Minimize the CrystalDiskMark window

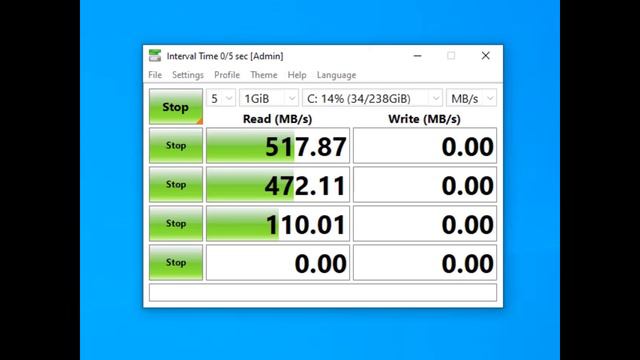417,56
